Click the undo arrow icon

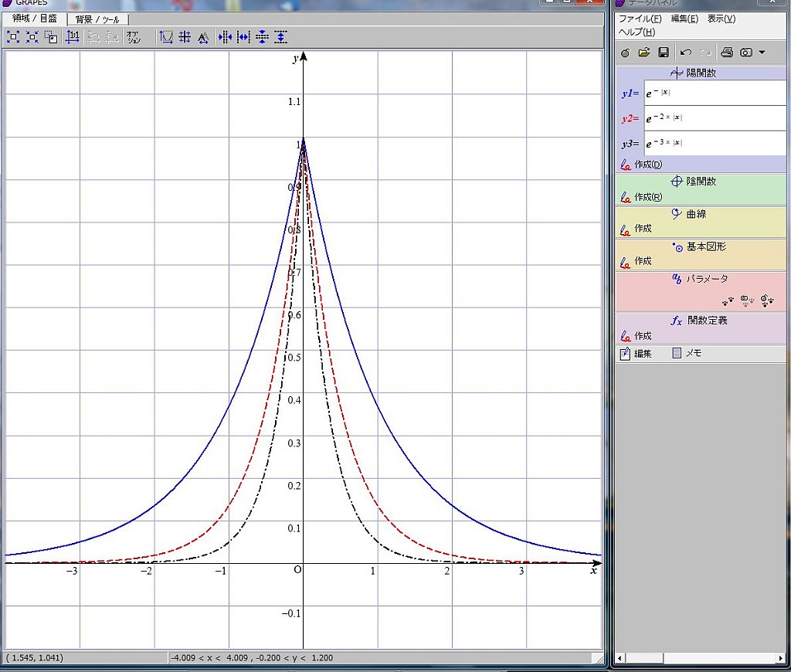click(685, 53)
